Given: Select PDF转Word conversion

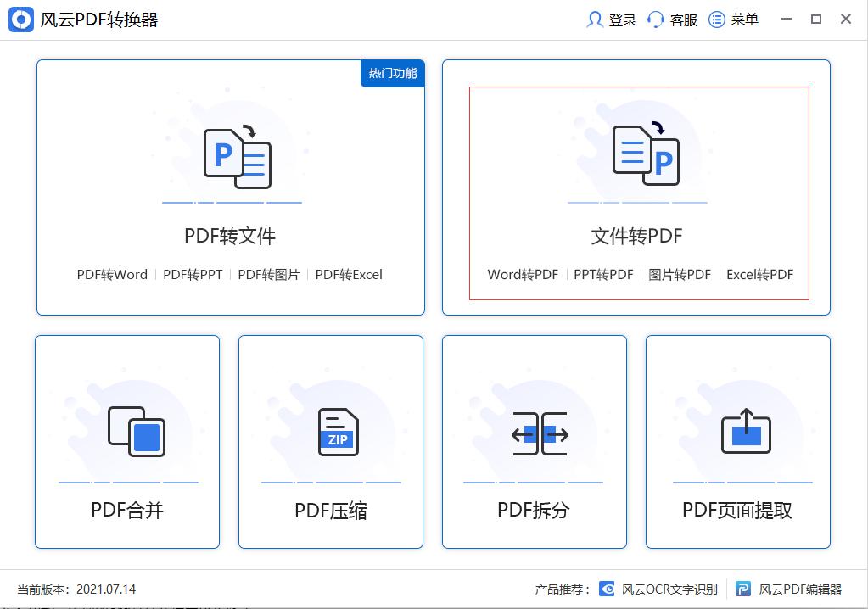Looking at the screenshot, I should click(x=111, y=275).
